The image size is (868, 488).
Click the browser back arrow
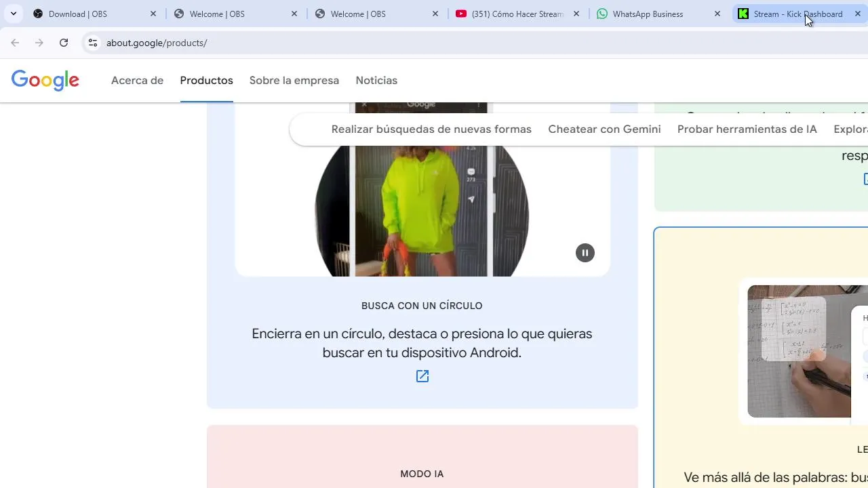pos(15,43)
